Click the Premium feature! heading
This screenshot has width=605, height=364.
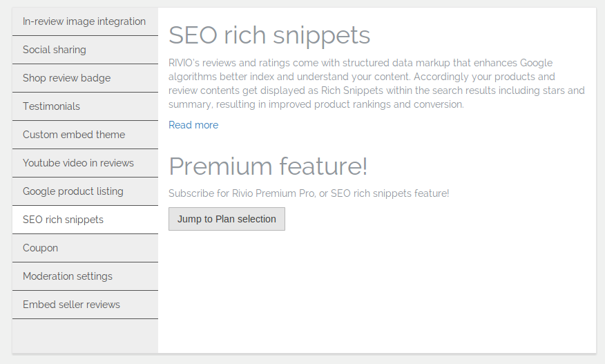point(268,166)
